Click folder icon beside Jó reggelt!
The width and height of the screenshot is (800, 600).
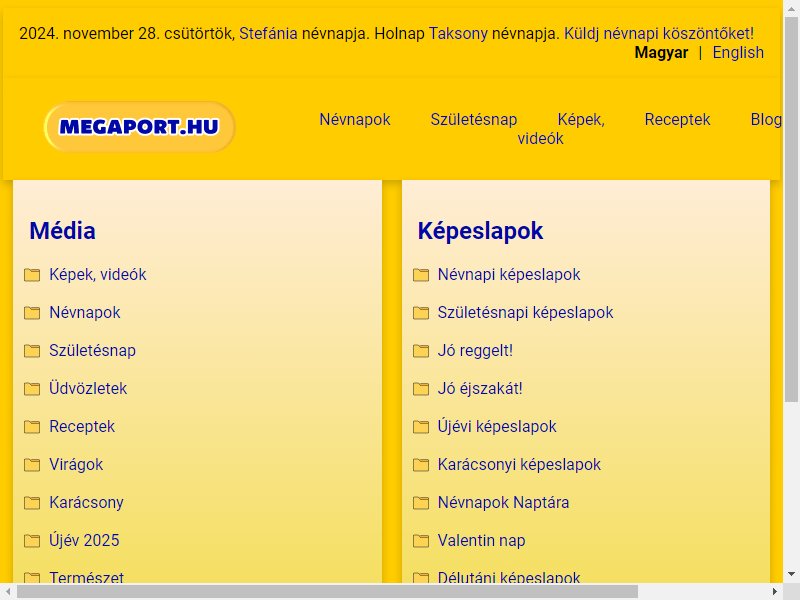421,351
